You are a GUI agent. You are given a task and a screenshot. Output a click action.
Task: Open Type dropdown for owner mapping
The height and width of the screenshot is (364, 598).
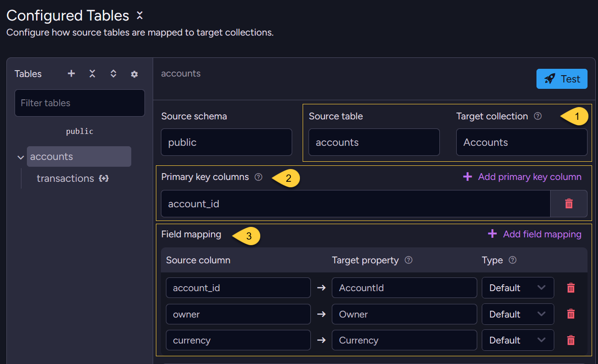click(518, 314)
